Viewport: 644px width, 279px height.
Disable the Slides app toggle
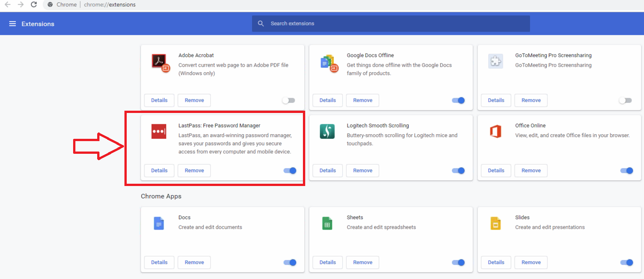(627, 262)
